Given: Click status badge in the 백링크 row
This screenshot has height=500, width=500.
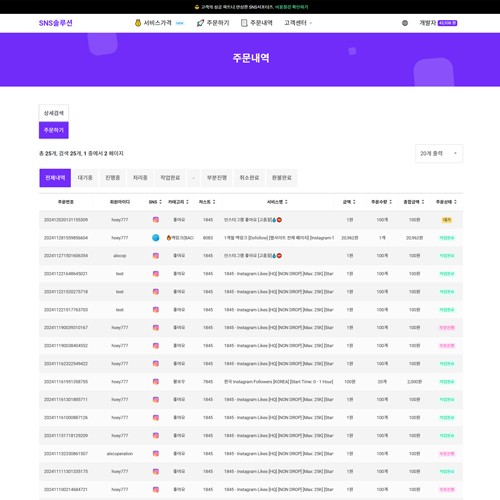Looking at the screenshot, I should tap(447, 238).
